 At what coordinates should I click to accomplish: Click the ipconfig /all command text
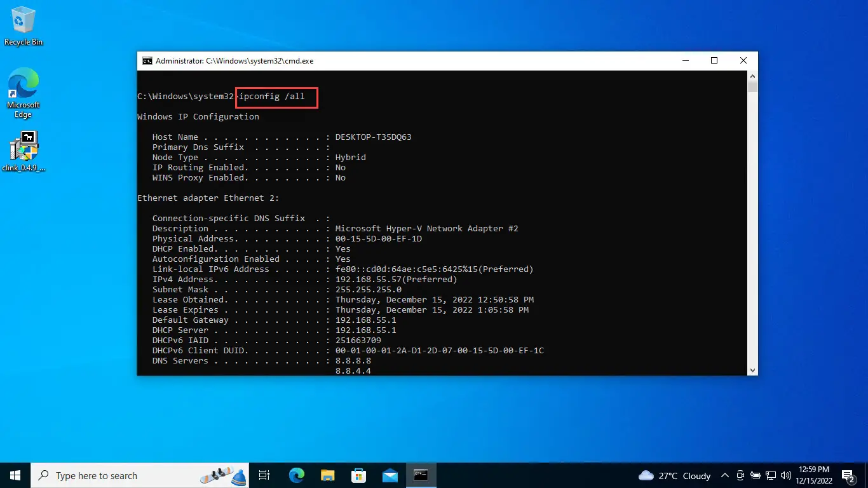[272, 97]
